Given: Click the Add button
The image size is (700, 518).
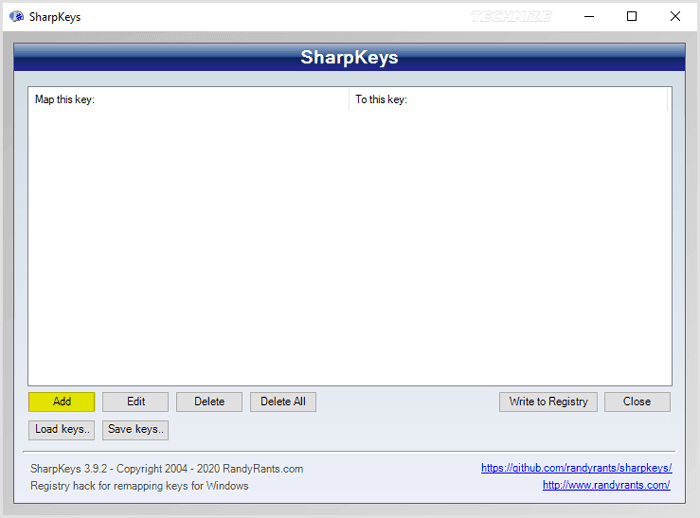Looking at the screenshot, I should click(62, 401).
